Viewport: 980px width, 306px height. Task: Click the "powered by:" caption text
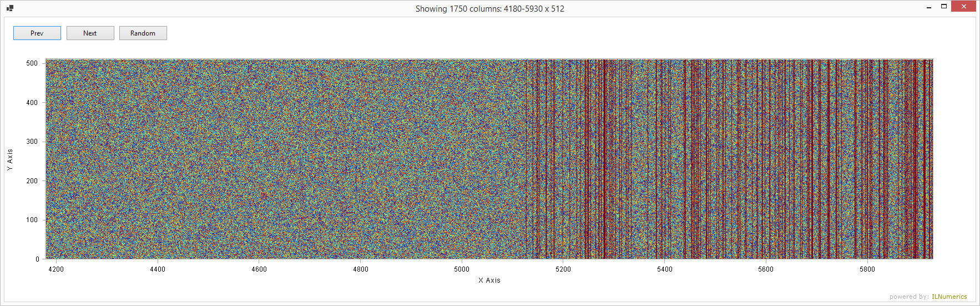[908, 297]
